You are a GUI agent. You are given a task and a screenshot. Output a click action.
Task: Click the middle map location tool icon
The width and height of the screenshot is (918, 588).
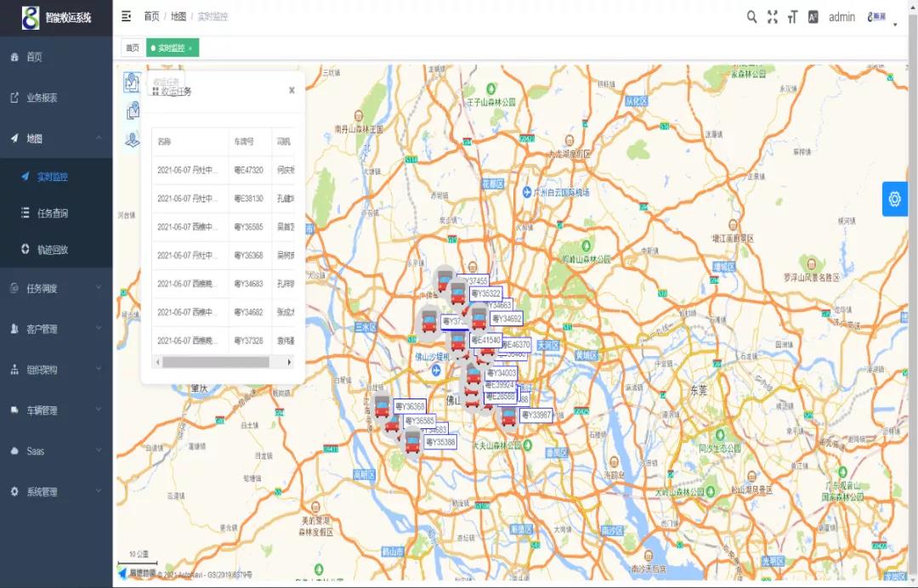tap(133, 110)
